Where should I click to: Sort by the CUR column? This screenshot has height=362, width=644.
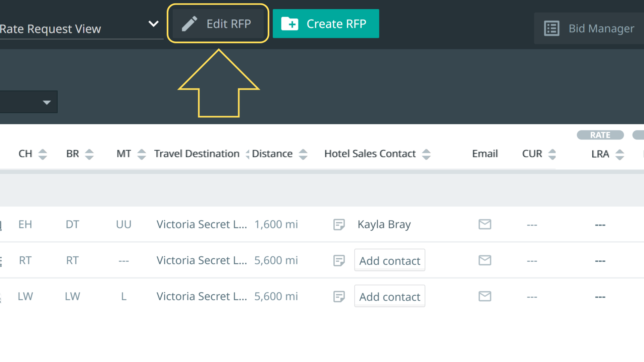click(x=552, y=154)
